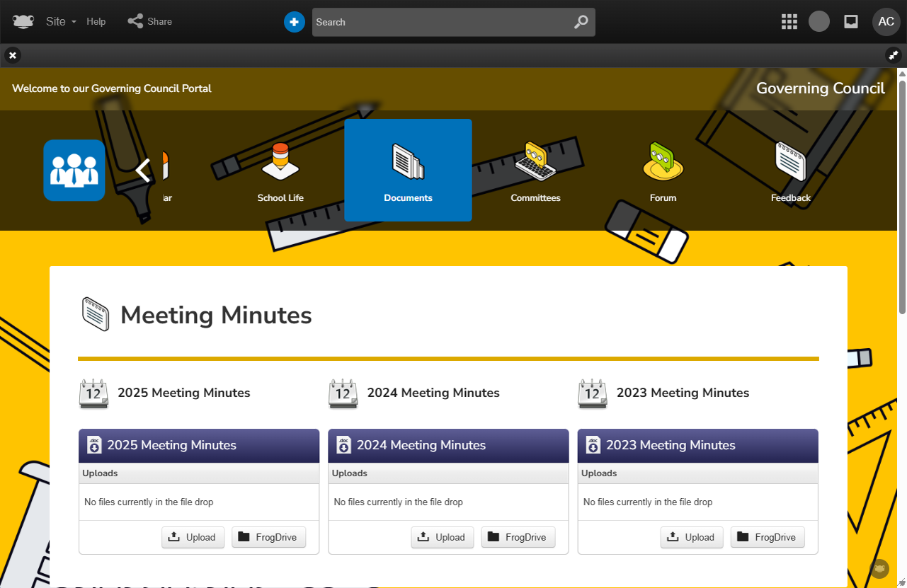This screenshot has width=907, height=588.
Task: Open the Site dropdown menu
Action: pyautogui.click(x=61, y=21)
